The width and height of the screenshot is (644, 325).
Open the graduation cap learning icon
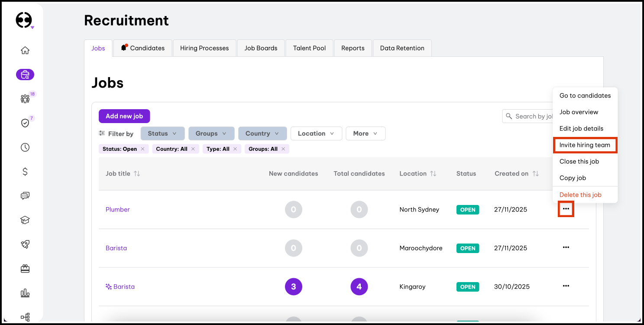point(25,220)
